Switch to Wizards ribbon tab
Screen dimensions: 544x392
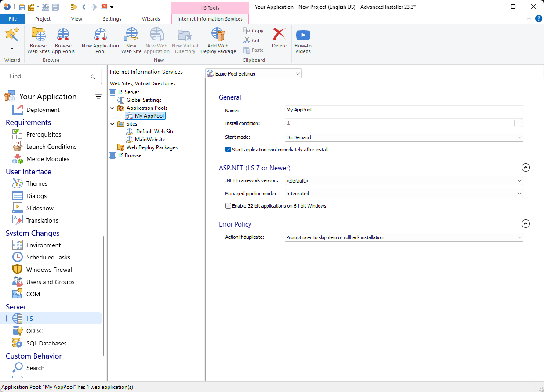(151, 19)
